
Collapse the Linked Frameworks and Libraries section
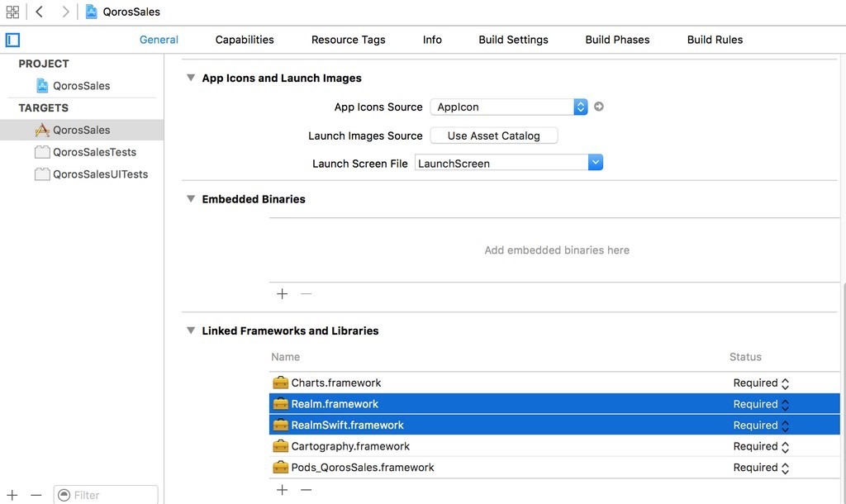(x=191, y=330)
